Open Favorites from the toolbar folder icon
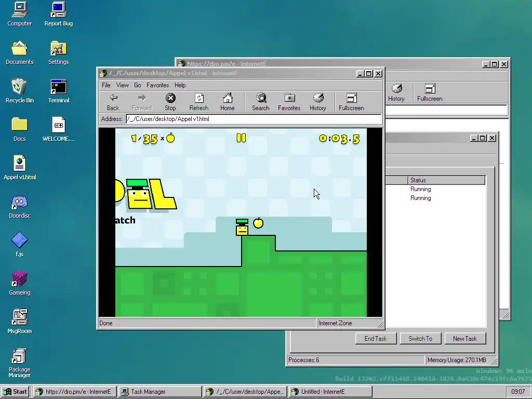 [x=289, y=102]
